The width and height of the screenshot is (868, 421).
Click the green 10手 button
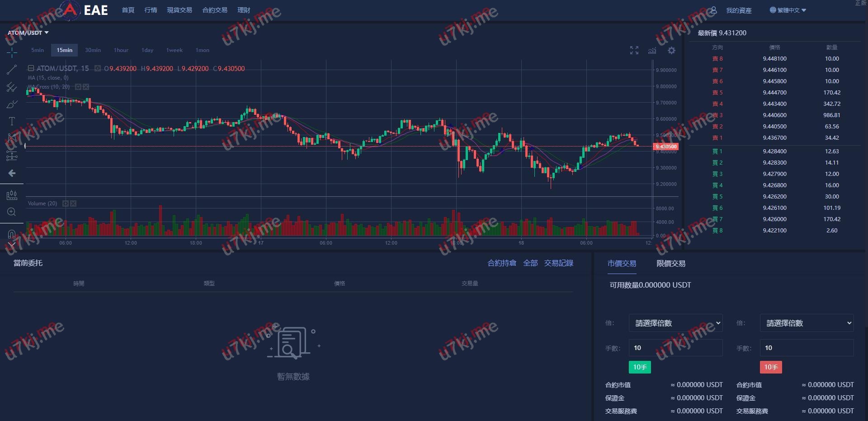640,367
